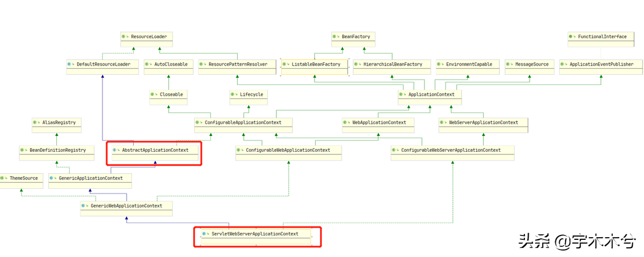Click the class icon on AbstractApplicationContext

click(x=115, y=150)
